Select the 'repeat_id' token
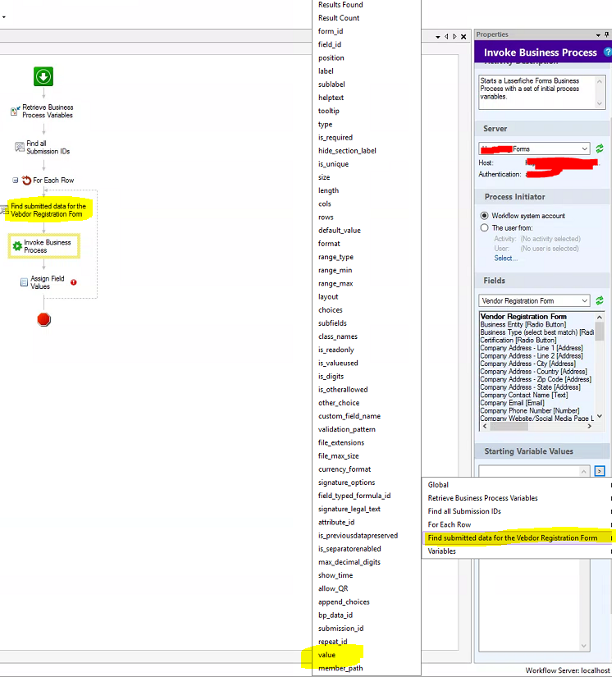The height and width of the screenshot is (677, 616). tap(333, 642)
